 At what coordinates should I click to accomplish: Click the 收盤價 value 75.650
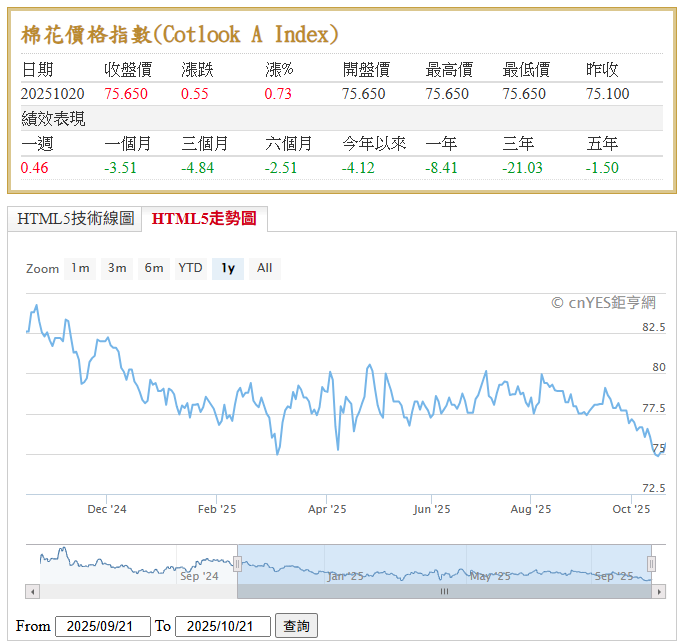point(126,93)
